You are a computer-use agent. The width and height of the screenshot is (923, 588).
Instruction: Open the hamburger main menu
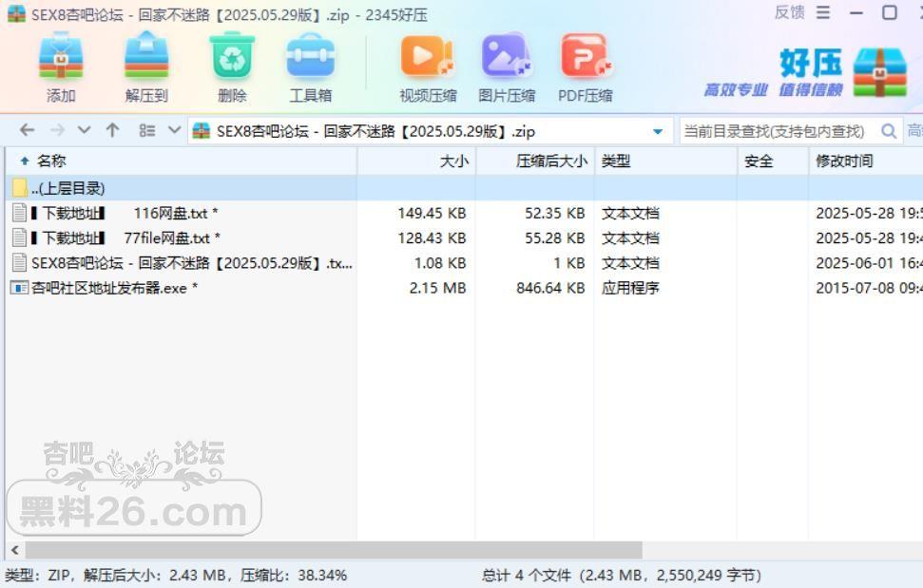pos(823,12)
